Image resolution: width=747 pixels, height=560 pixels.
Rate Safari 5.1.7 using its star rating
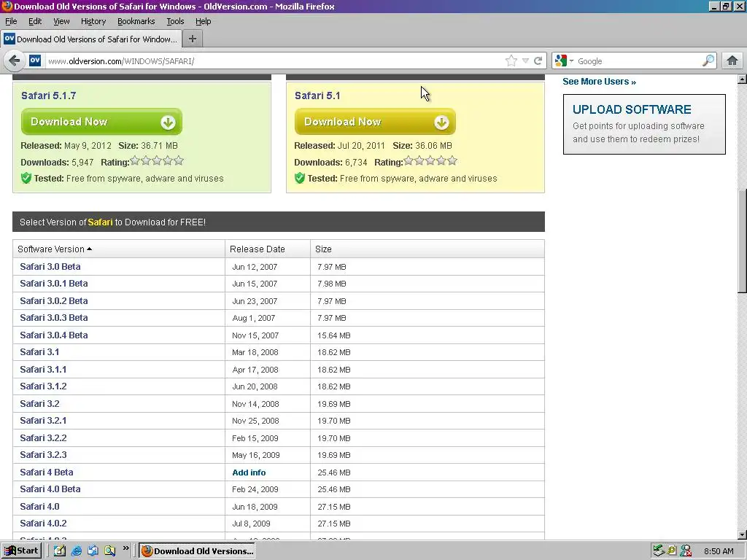pyautogui.click(x=158, y=161)
